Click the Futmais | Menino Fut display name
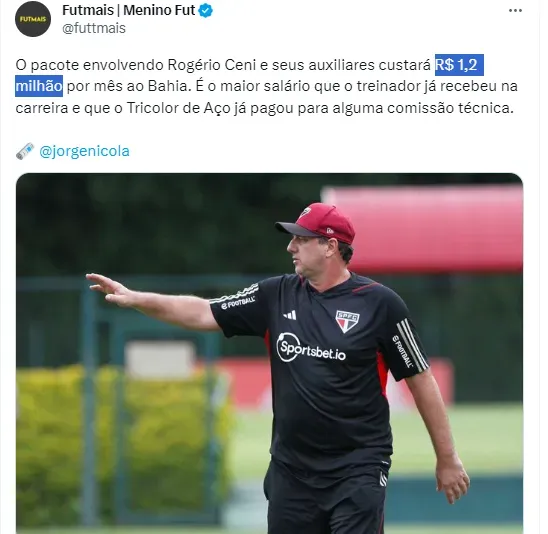 pyautogui.click(x=128, y=10)
